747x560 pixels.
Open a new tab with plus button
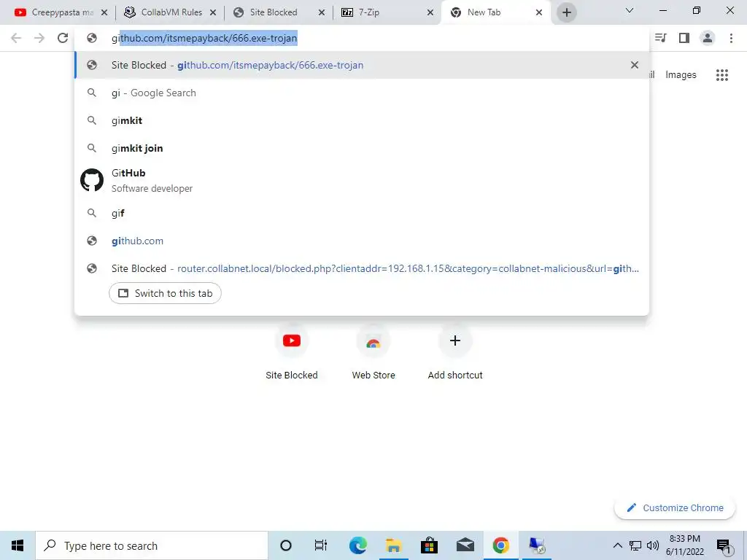pyautogui.click(x=566, y=12)
